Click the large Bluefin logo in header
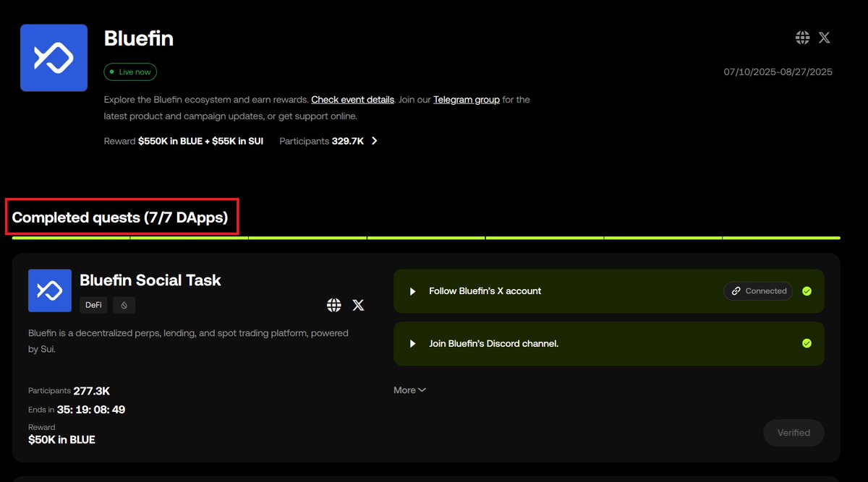 tap(54, 58)
